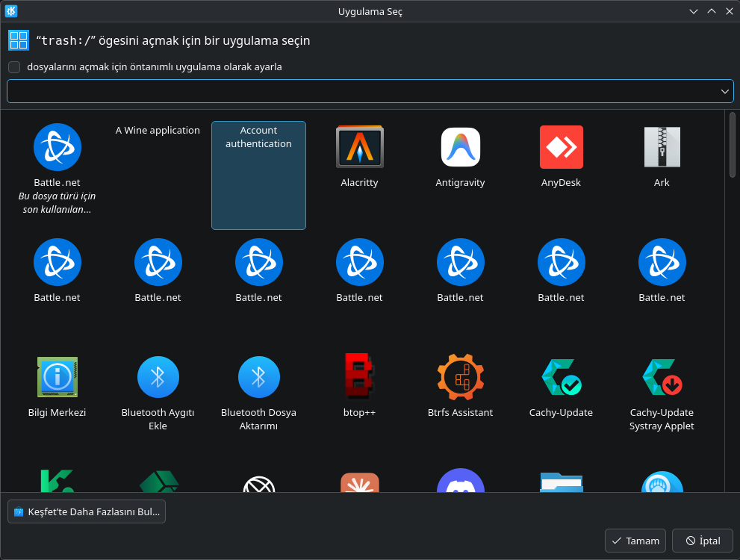
Task: Choose Alacritty terminal from the app list
Action: point(360,156)
